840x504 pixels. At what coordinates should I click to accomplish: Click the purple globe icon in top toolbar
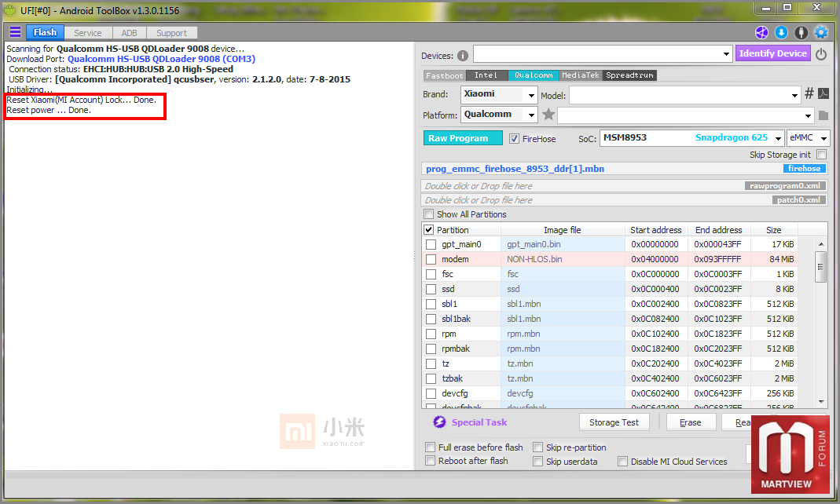pyautogui.click(x=761, y=33)
